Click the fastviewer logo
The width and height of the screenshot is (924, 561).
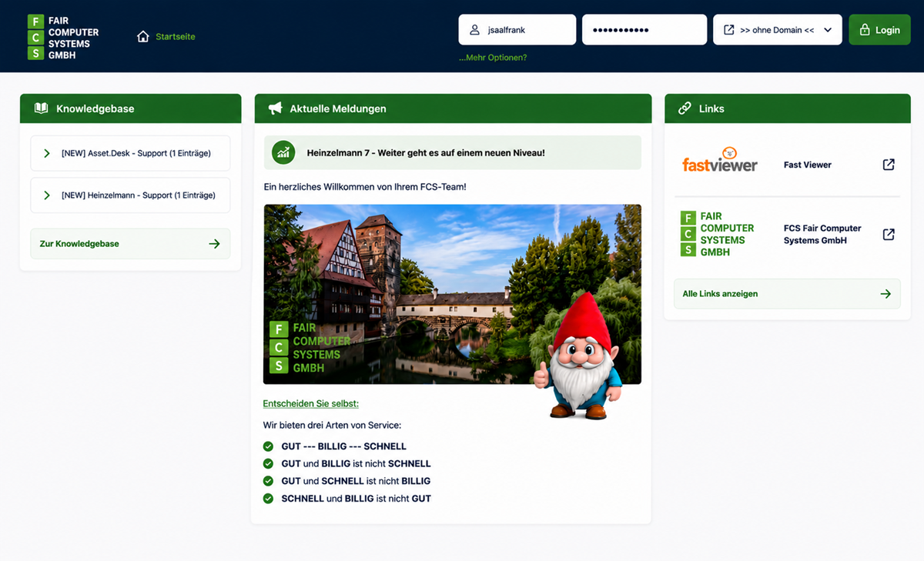[x=719, y=161]
